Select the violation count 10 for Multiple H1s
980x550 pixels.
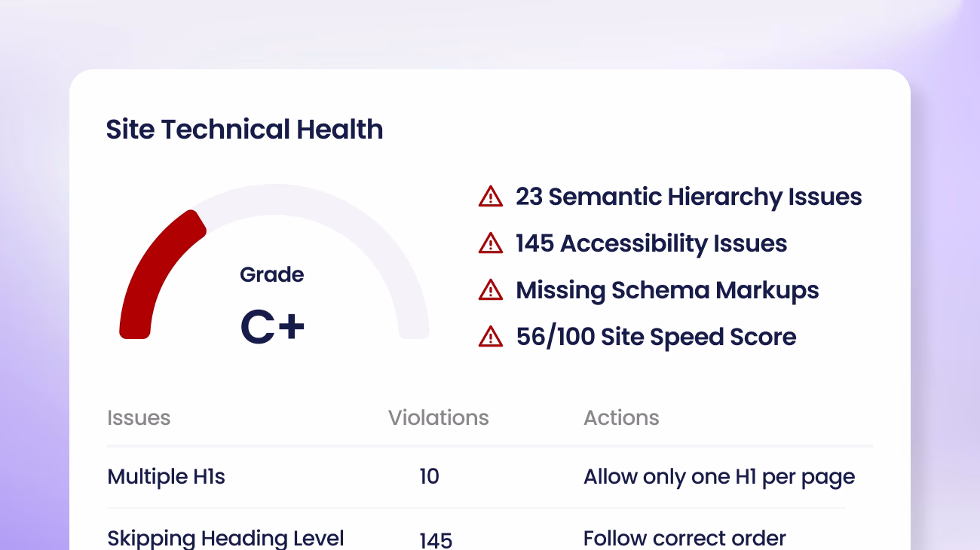[429, 476]
